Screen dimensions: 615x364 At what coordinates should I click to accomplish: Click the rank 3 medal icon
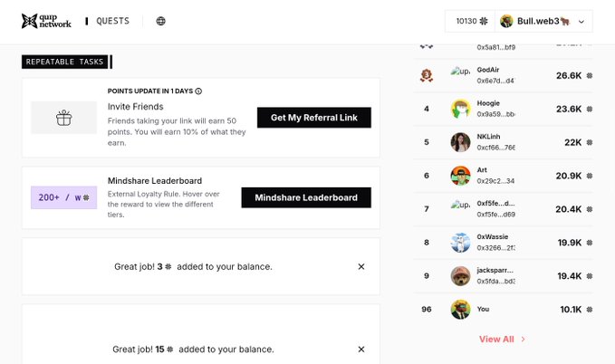point(427,75)
